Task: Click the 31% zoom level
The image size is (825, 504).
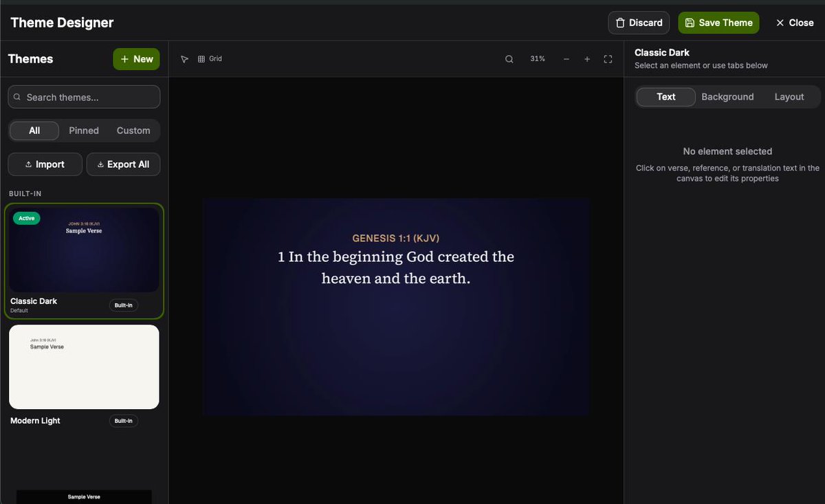Action: click(538, 59)
